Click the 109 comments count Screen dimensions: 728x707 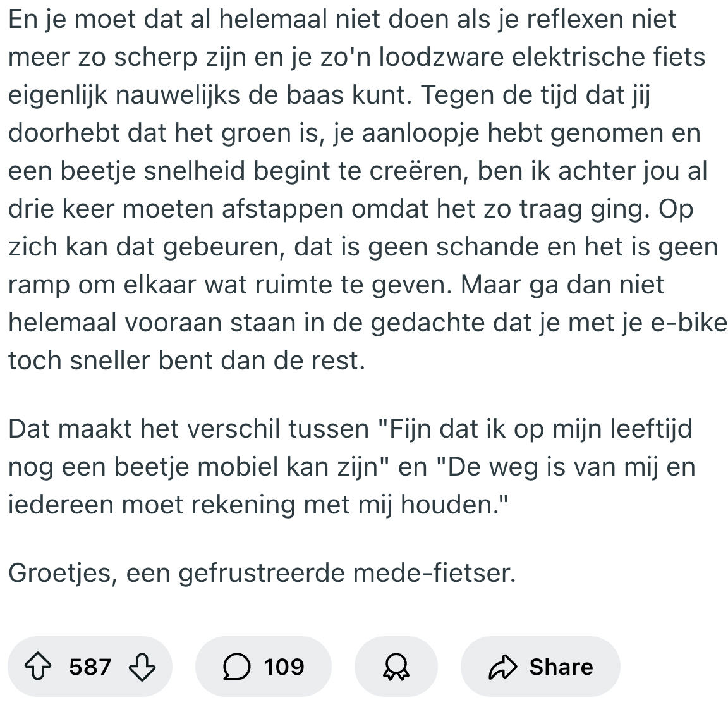284,667
